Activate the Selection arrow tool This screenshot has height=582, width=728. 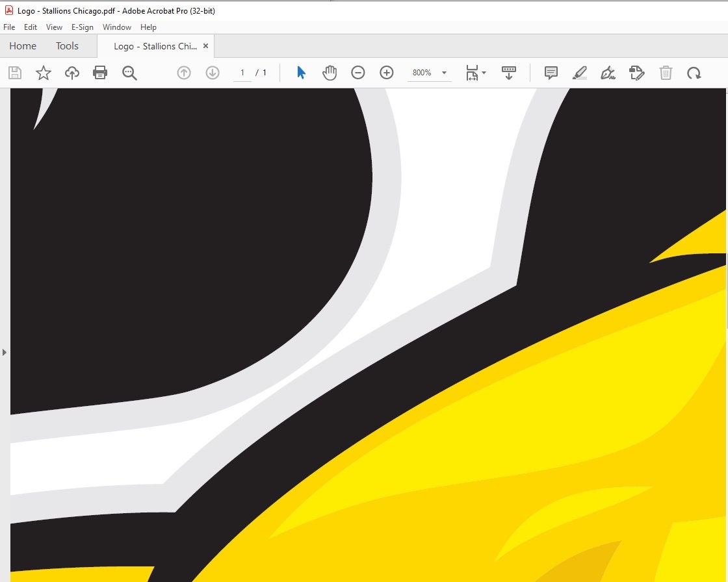pos(301,73)
